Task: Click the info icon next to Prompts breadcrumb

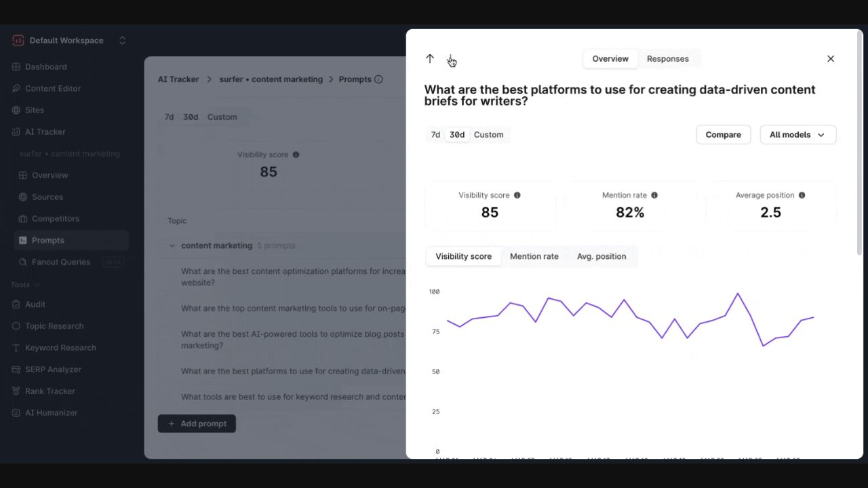Action: 378,79
